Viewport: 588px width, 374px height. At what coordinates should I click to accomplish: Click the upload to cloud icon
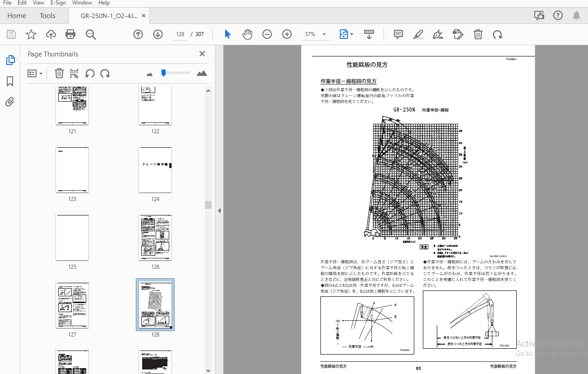tap(51, 34)
